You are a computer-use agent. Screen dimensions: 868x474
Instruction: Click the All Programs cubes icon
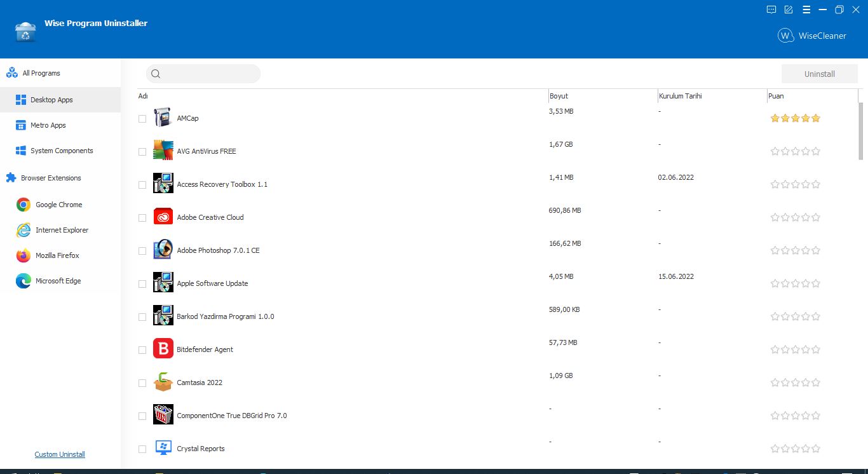12,73
